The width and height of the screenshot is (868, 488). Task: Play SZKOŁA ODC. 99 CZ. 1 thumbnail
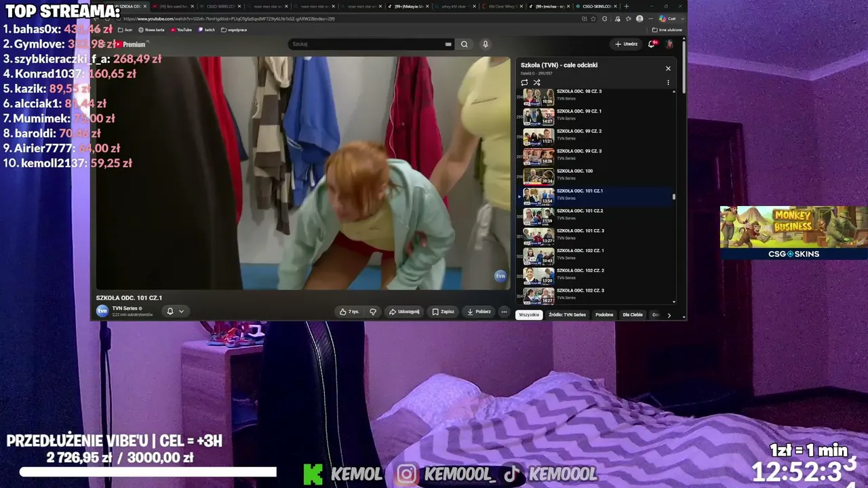[538, 117]
